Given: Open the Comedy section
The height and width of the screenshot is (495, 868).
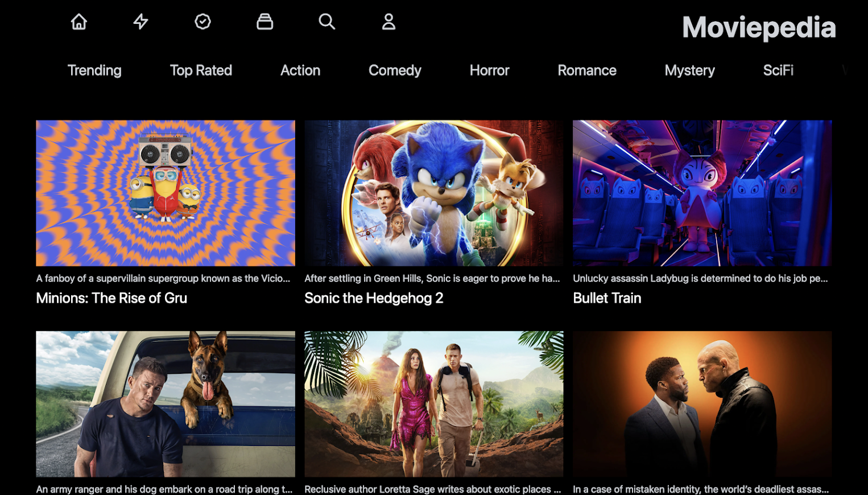Looking at the screenshot, I should click(395, 71).
